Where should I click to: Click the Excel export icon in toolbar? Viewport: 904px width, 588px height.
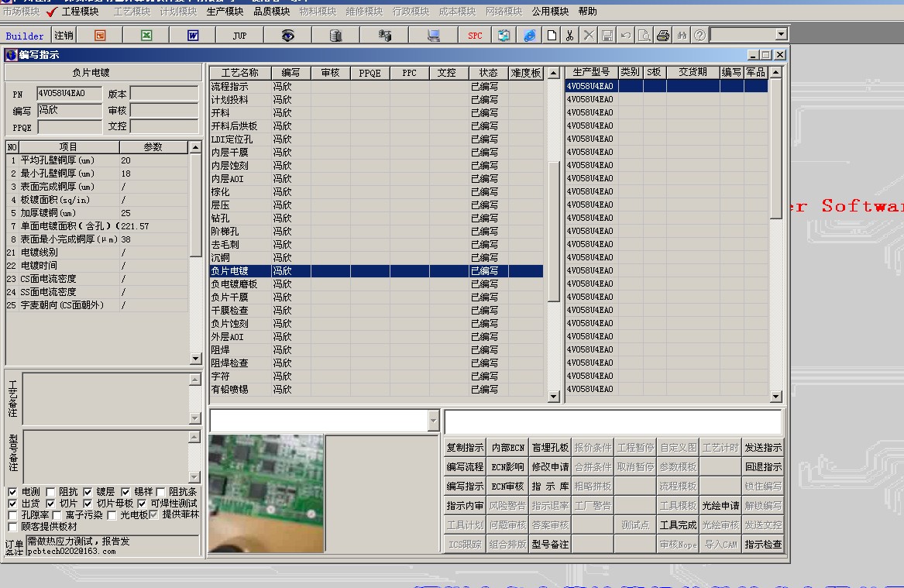[x=146, y=36]
